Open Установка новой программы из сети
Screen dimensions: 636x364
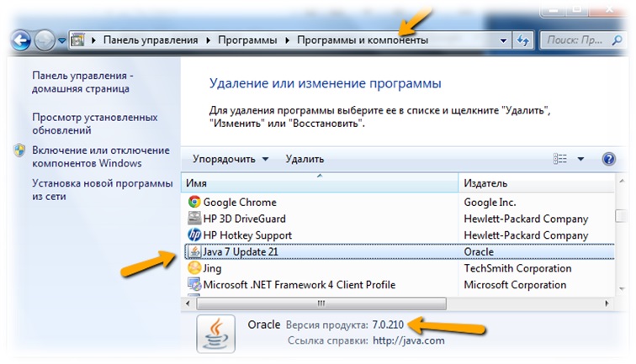click(x=103, y=190)
